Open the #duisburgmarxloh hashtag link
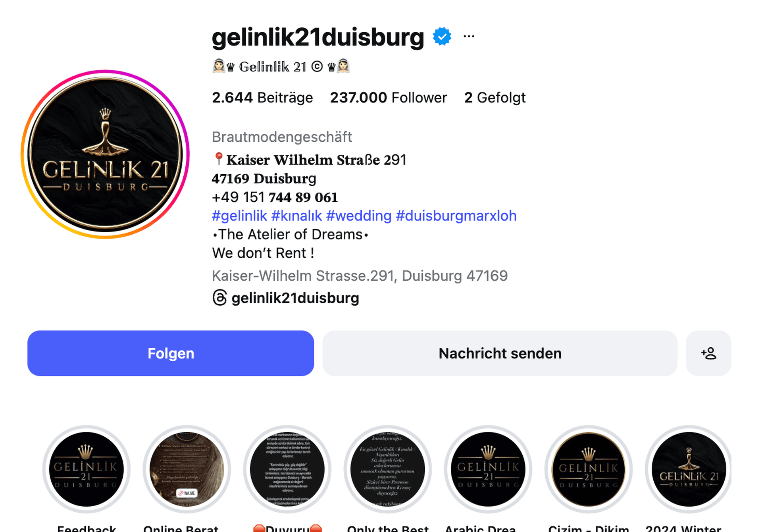The height and width of the screenshot is (532, 762). point(456,216)
